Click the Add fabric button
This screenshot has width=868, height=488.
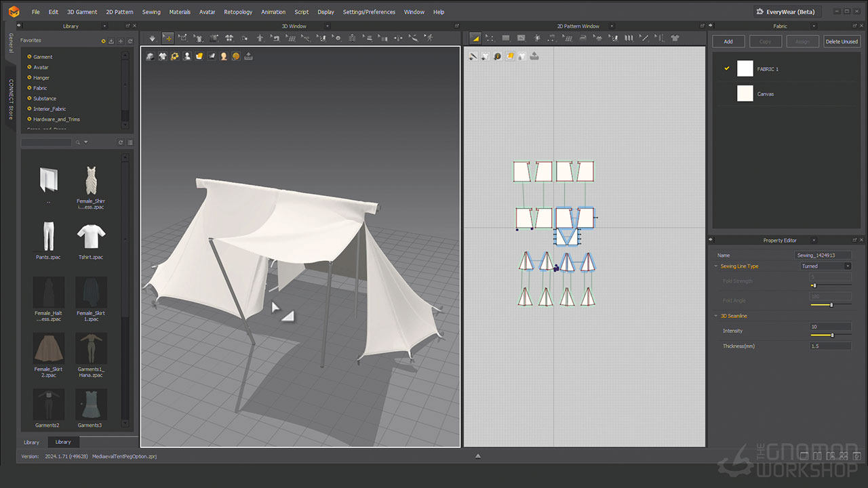pos(728,41)
